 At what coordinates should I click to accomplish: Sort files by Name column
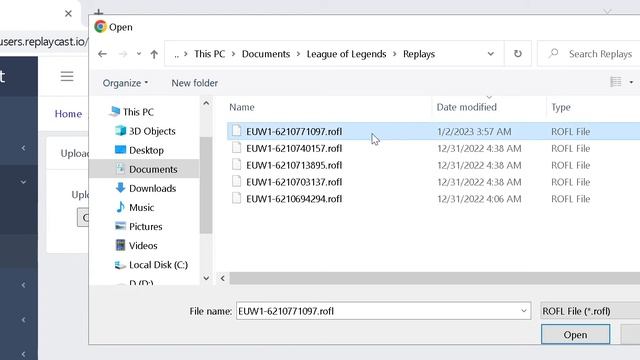tap(242, 107)
